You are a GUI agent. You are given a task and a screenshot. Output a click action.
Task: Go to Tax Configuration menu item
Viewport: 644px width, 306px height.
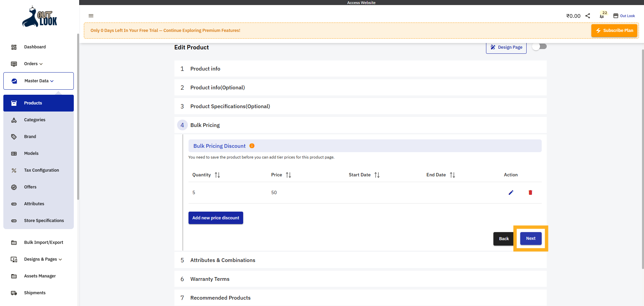point(41,170)
